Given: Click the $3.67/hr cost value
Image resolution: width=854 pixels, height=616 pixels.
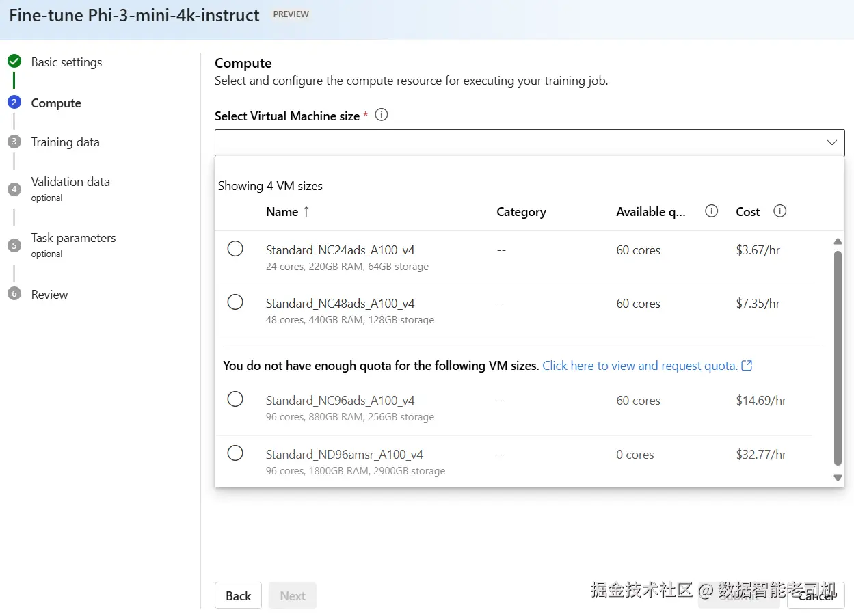Looking at the screenshot, I should click(x=758, y=250).
